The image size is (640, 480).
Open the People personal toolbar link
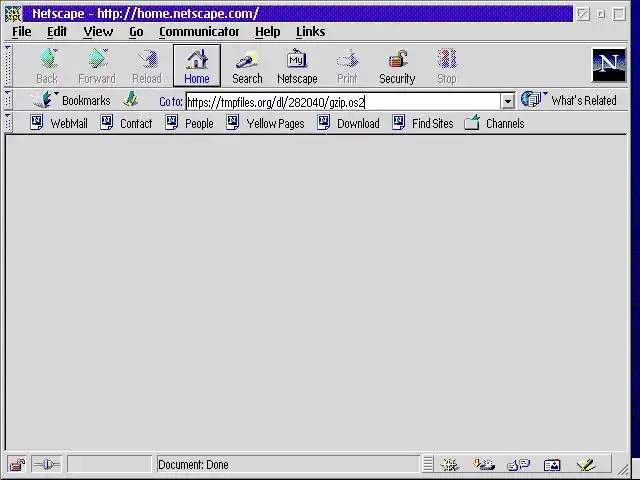[x=189, y=123]
